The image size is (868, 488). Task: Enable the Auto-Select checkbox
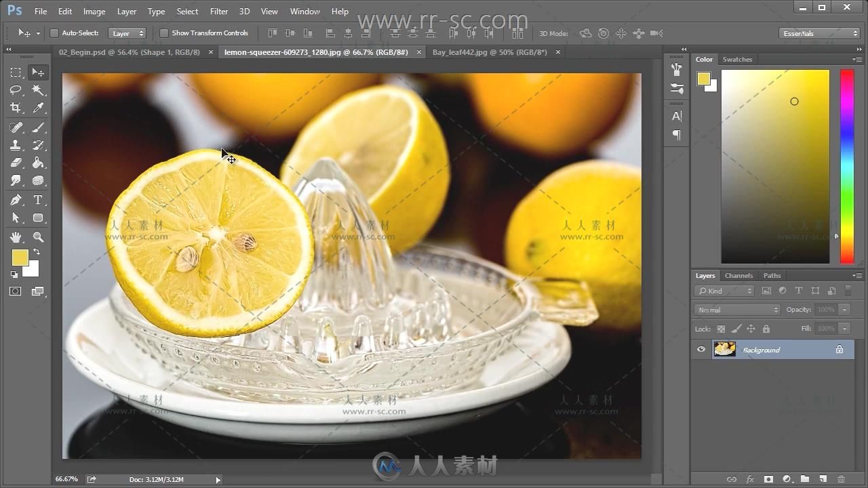(x=54, y=33)
